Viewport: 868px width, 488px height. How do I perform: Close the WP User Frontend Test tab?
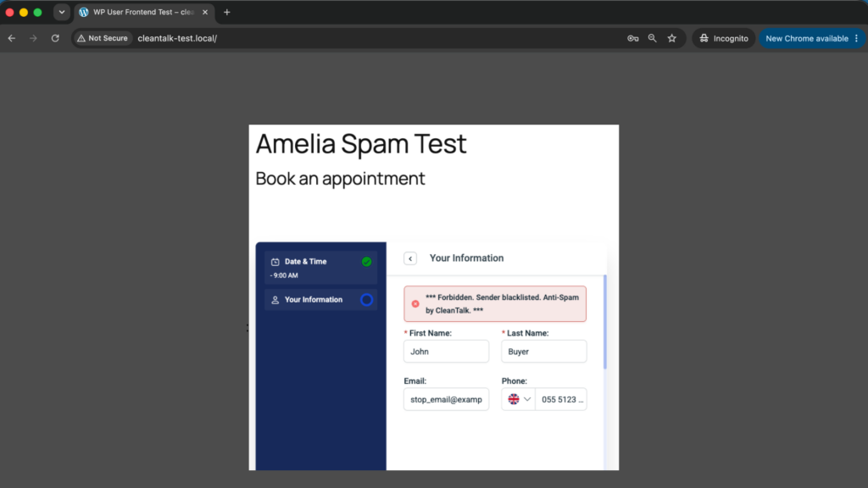click(x=205, y=12)
